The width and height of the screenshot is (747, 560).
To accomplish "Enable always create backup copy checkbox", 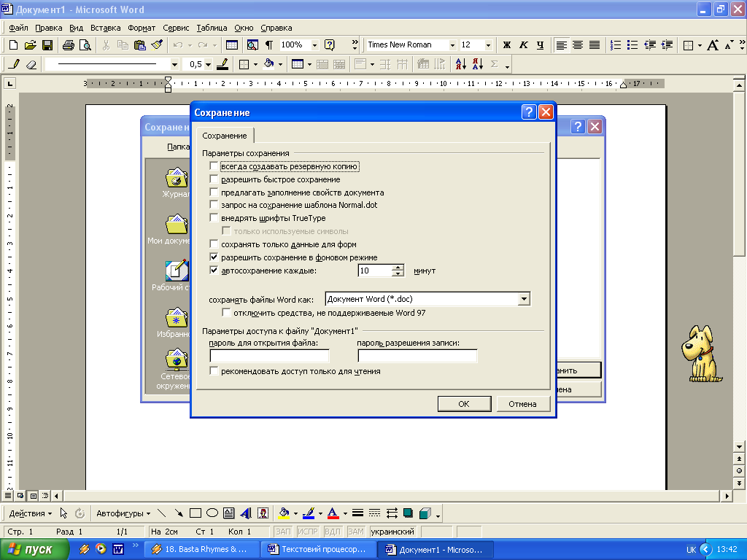I will (214, 166).
